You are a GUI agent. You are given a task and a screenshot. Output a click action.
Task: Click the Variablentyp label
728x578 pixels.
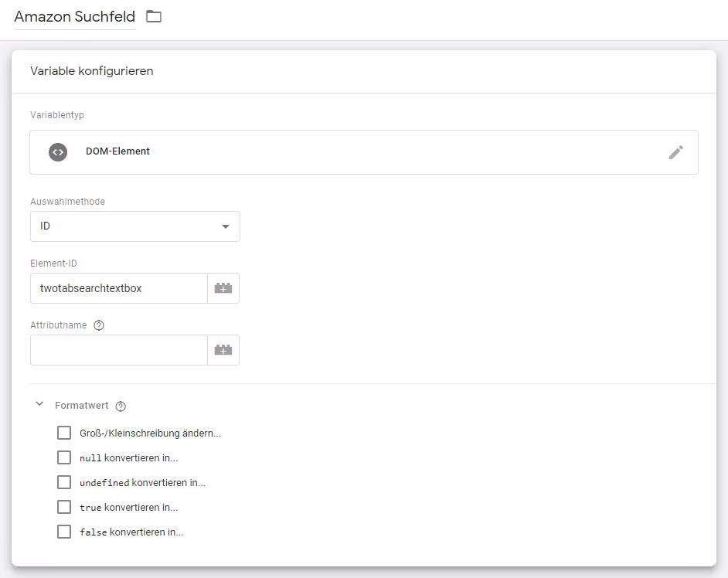point(57,114)
